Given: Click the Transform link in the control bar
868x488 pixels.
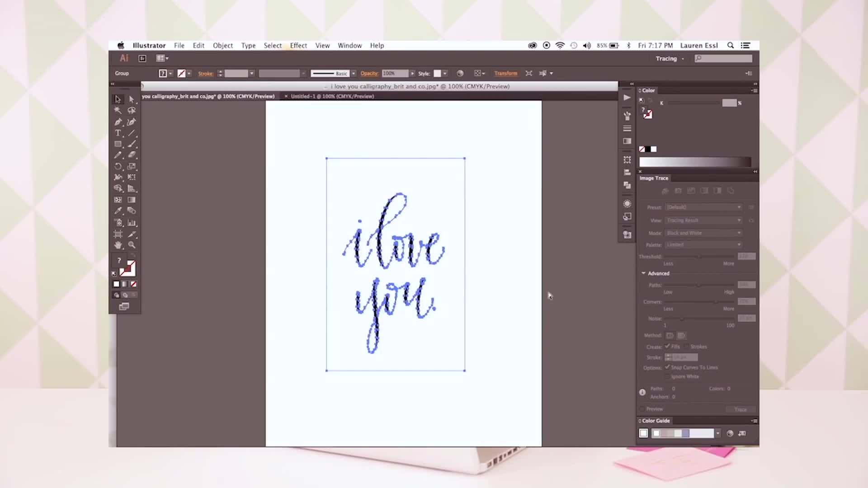Looking at the screenshot, I should coord(505,73).
